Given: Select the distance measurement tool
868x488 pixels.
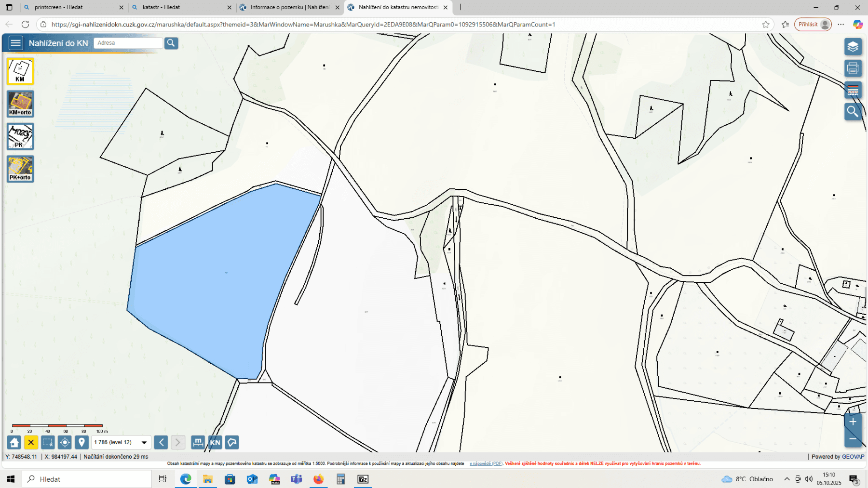Looking at the screenshot, I should click(x=198, y=442).
